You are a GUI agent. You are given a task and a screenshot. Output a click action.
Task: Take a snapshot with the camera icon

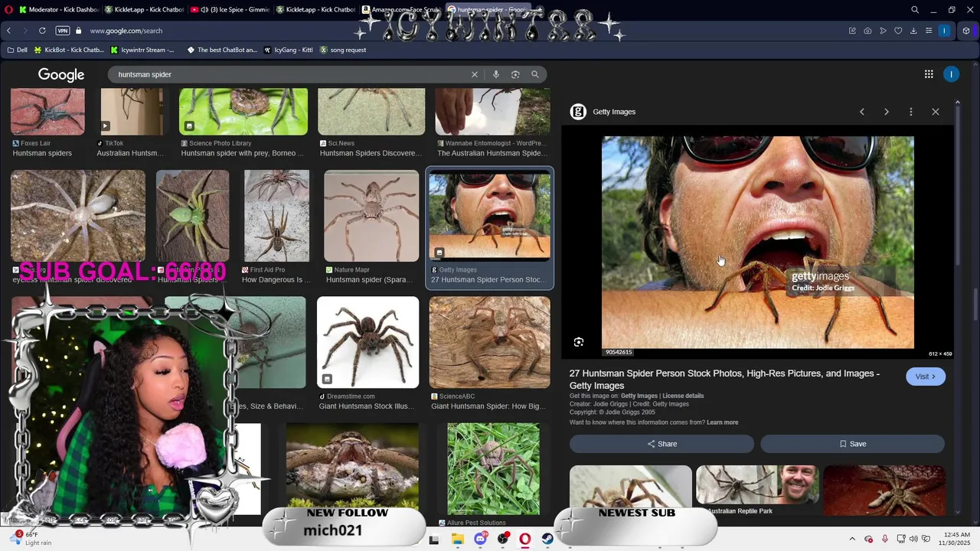(x=867, y=31)
